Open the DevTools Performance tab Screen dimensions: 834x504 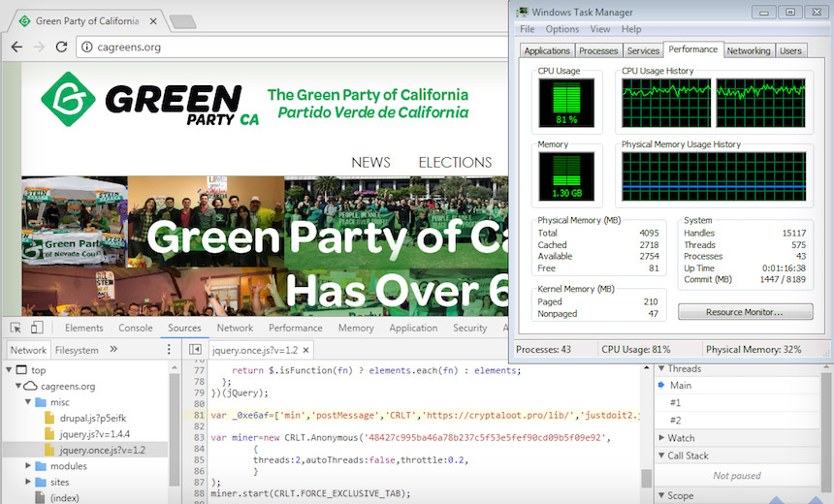(x=295, y=328)
